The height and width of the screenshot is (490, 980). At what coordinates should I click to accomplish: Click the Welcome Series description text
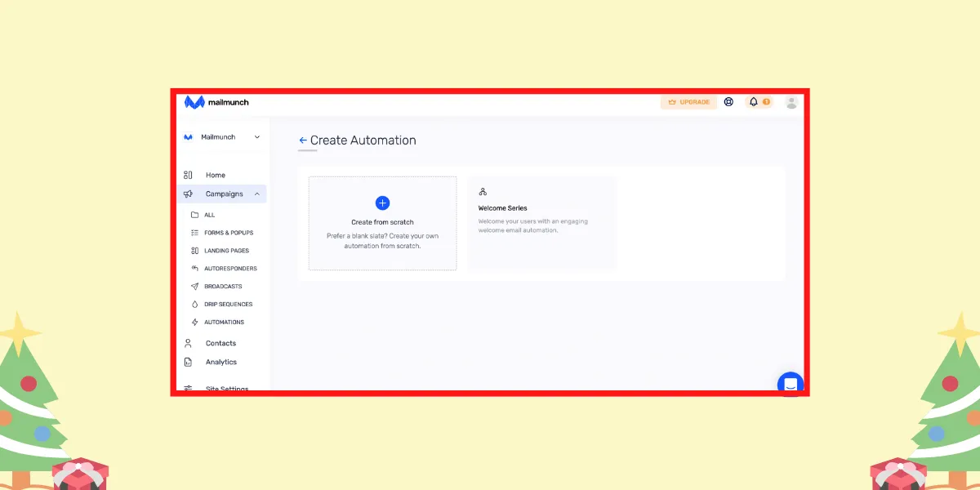click(x=533, y=225)
